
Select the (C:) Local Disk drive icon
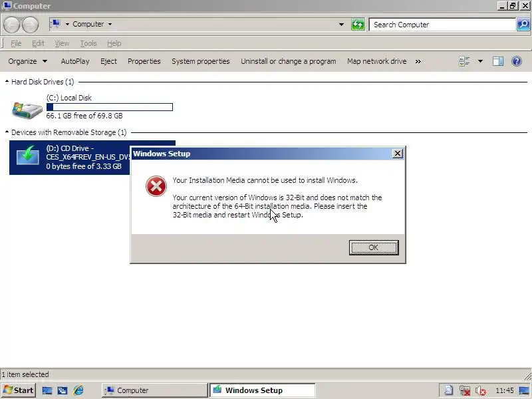pos(27,110)
